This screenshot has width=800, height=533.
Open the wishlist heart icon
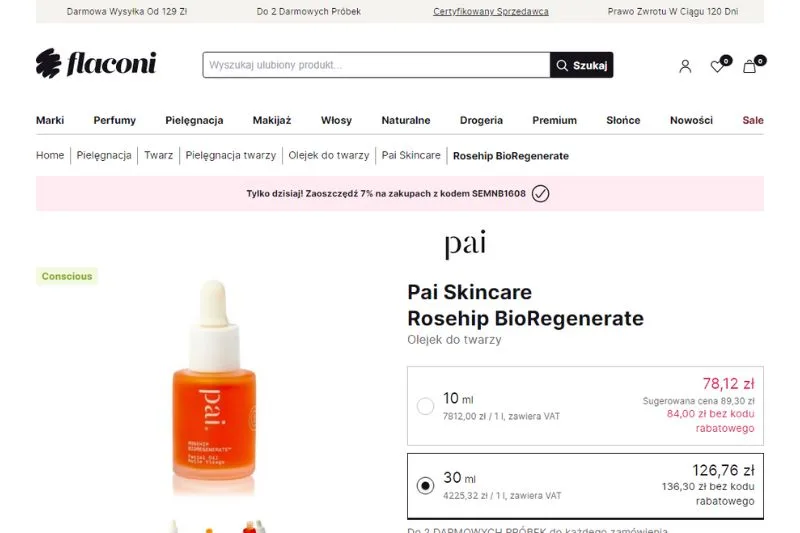click(x=719, y=65)
